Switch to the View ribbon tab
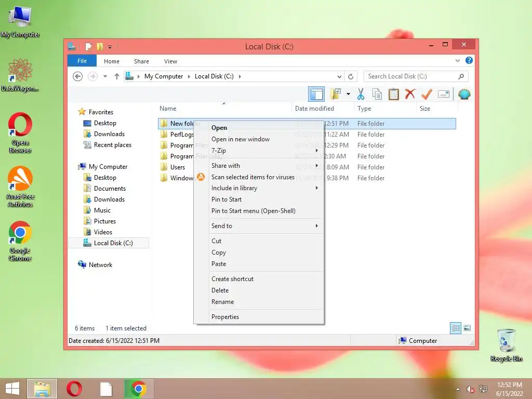This screenshot has height=399, width=532. (x=170, y=61)
